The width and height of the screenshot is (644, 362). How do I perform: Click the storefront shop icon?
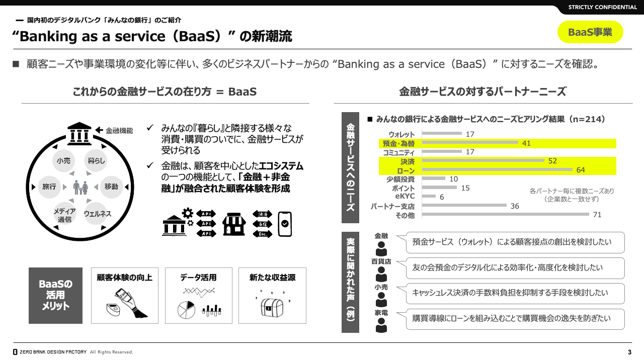pos(234,224)
